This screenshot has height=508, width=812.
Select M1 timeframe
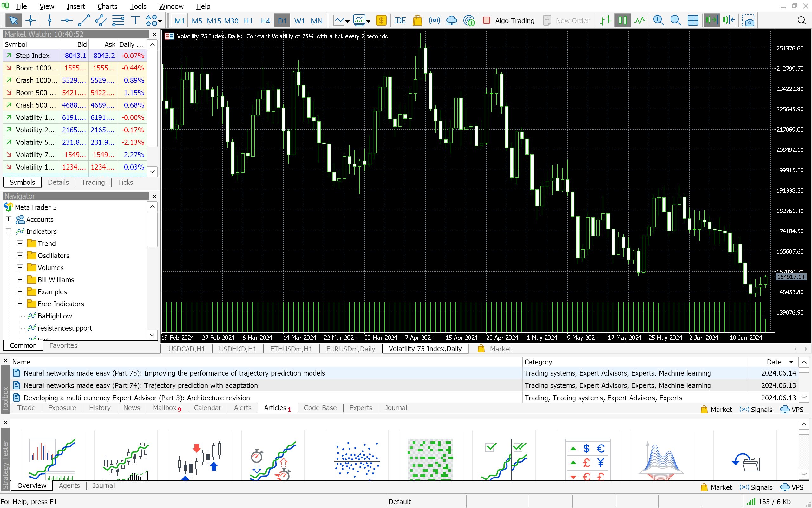[180, 21]
